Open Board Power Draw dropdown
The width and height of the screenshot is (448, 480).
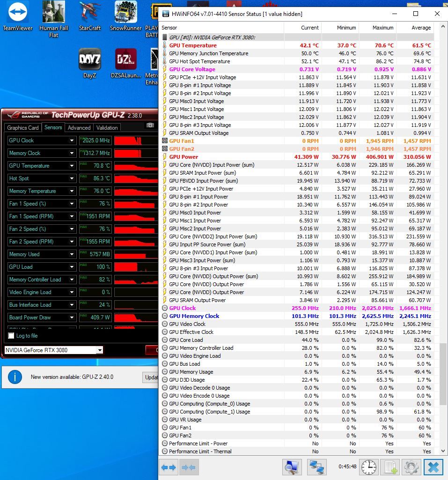click(72, 318)
